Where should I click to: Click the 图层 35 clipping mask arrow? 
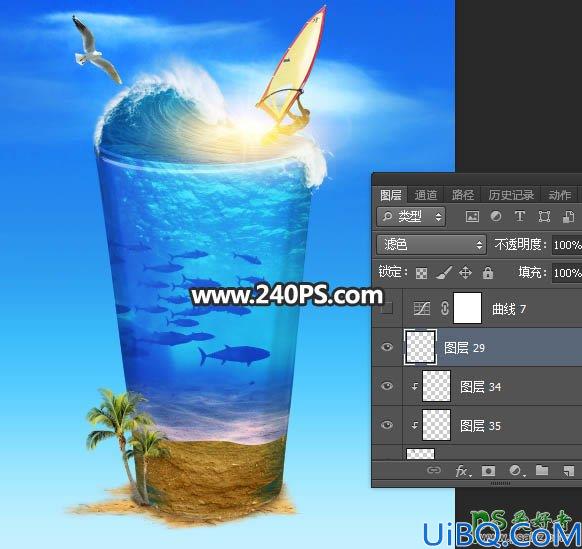coord(415,425)
